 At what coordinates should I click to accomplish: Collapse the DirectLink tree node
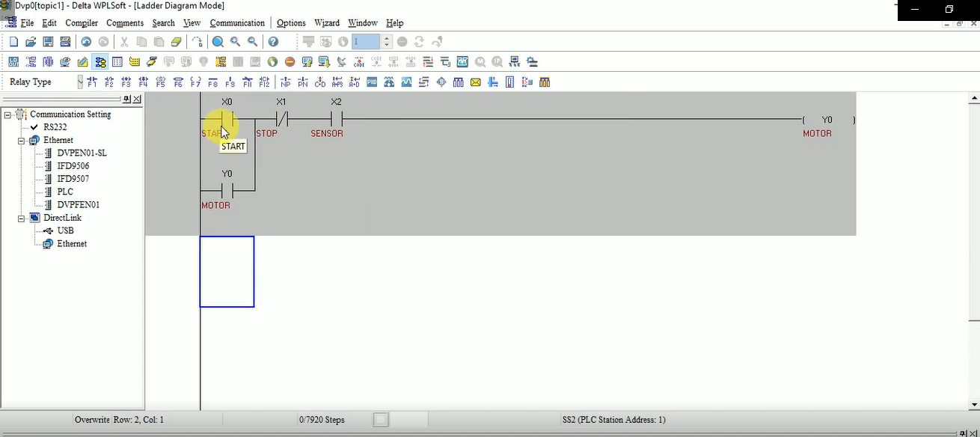click(21, 217)
